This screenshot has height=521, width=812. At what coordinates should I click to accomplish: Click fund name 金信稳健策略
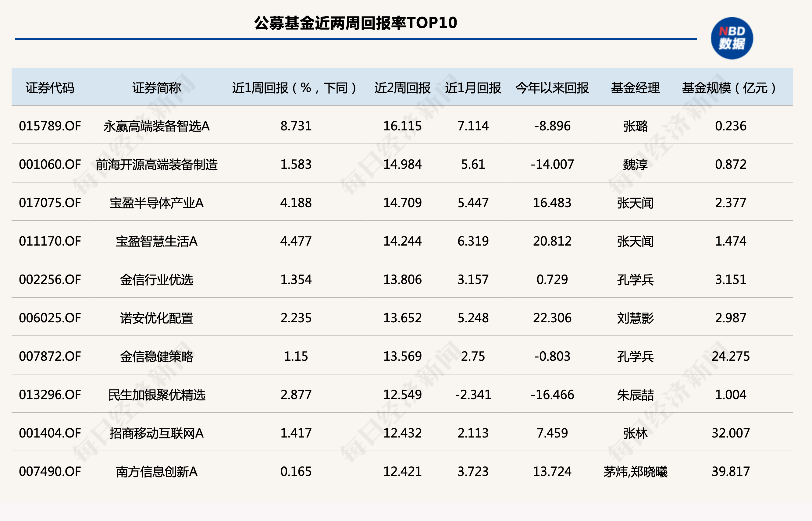pos(156,356)
